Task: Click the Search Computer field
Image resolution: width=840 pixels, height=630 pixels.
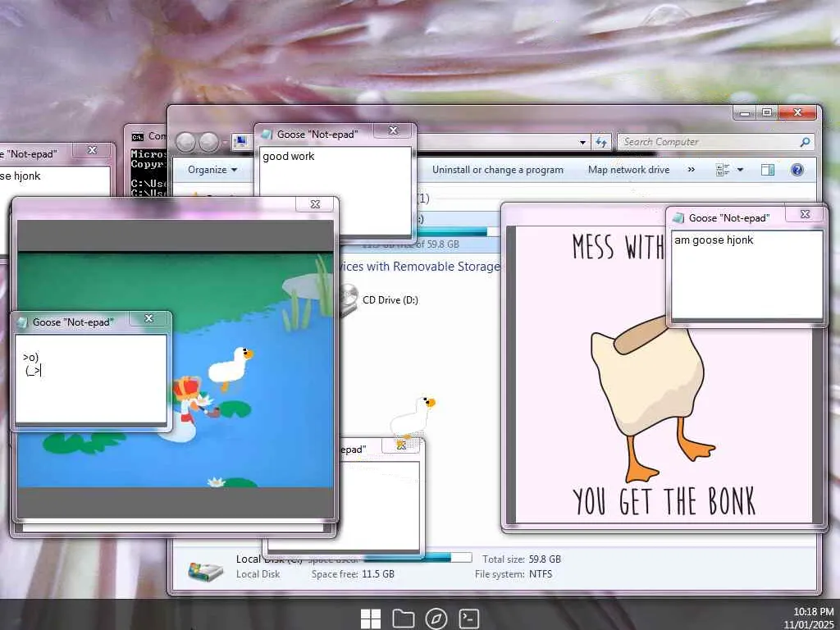Action: click(714, 142)
